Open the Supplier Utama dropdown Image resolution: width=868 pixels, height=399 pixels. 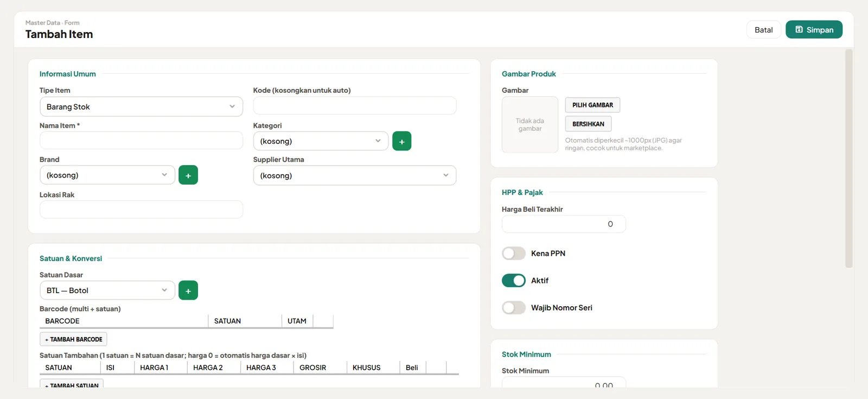(x=355, y=175)
